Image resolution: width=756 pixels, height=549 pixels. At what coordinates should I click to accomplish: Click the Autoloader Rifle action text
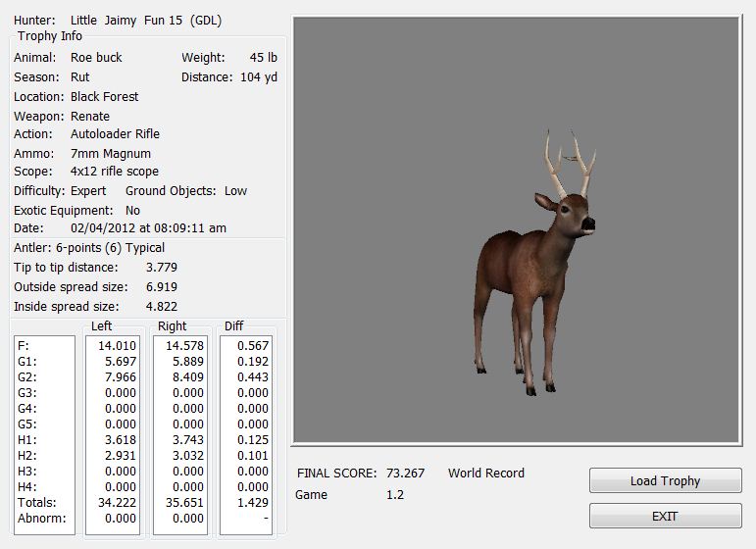point(115,134)
